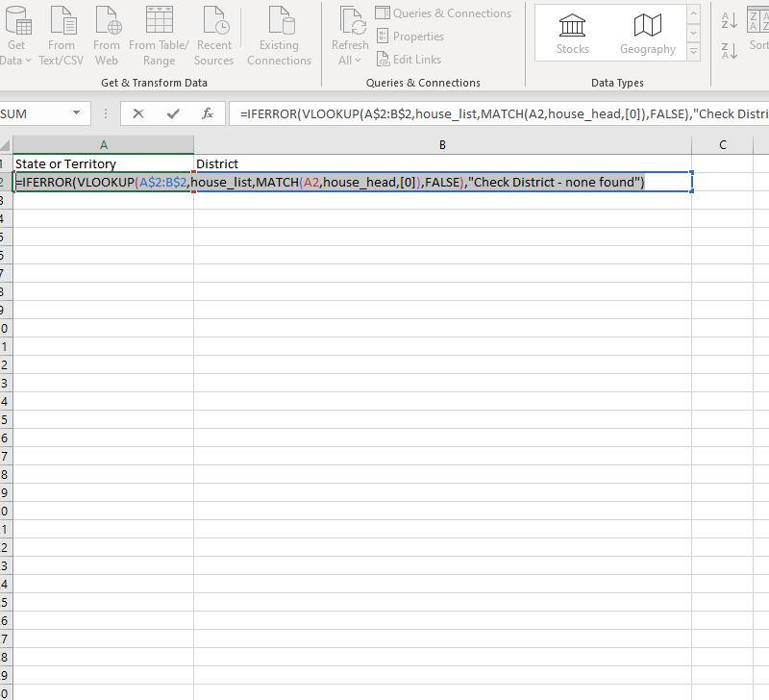
Task: Click the IFERROR formula in cell A2
Action: coord(330,183)
